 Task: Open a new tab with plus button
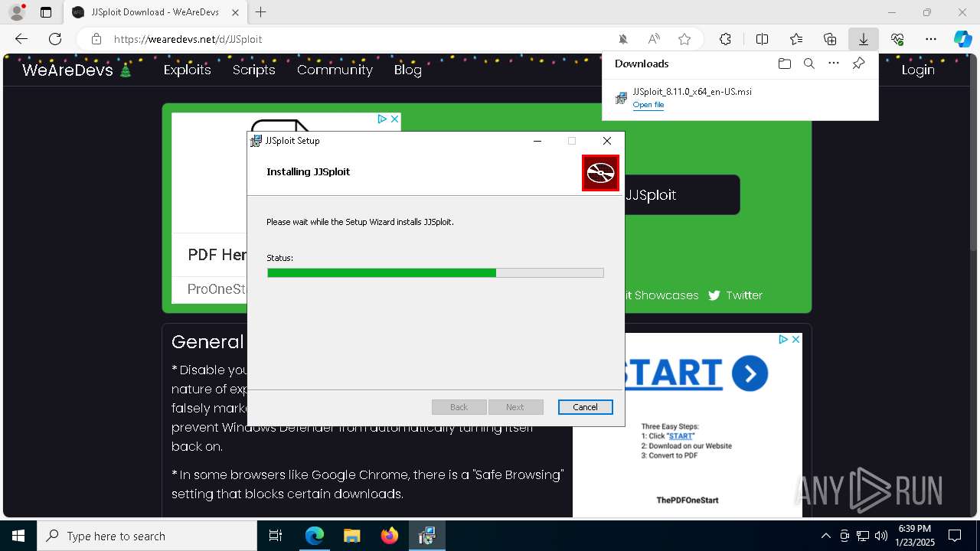point(261,12)
